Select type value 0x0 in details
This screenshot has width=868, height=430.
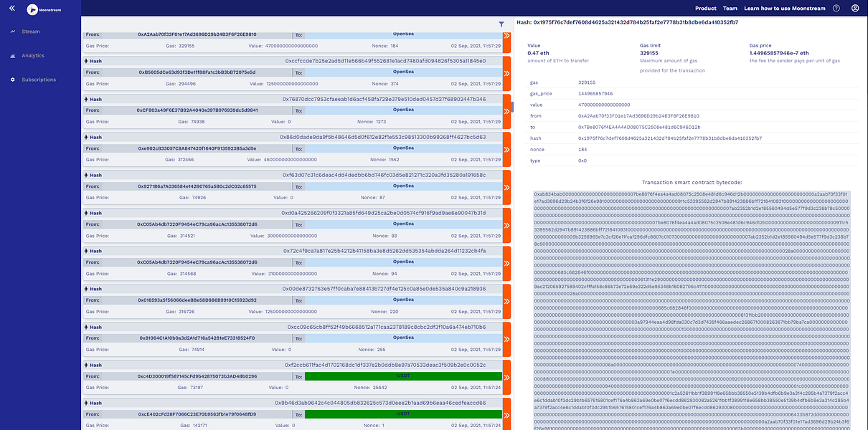pyautogui.click(x=582, y=160)
